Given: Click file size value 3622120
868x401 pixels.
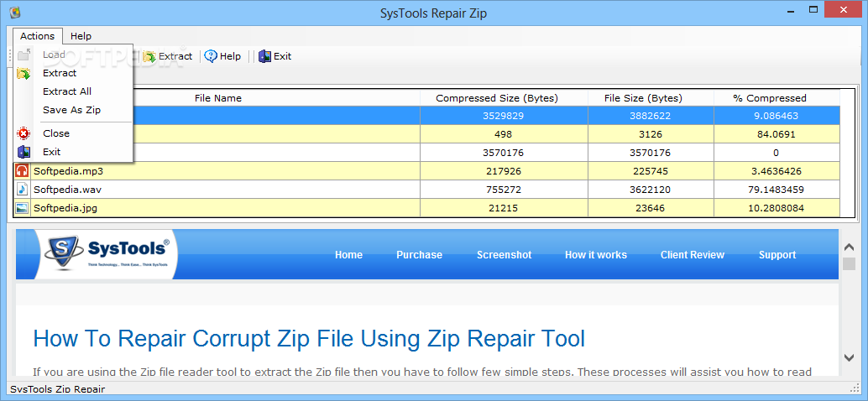Looking at the screenshot, I should 651,190.
